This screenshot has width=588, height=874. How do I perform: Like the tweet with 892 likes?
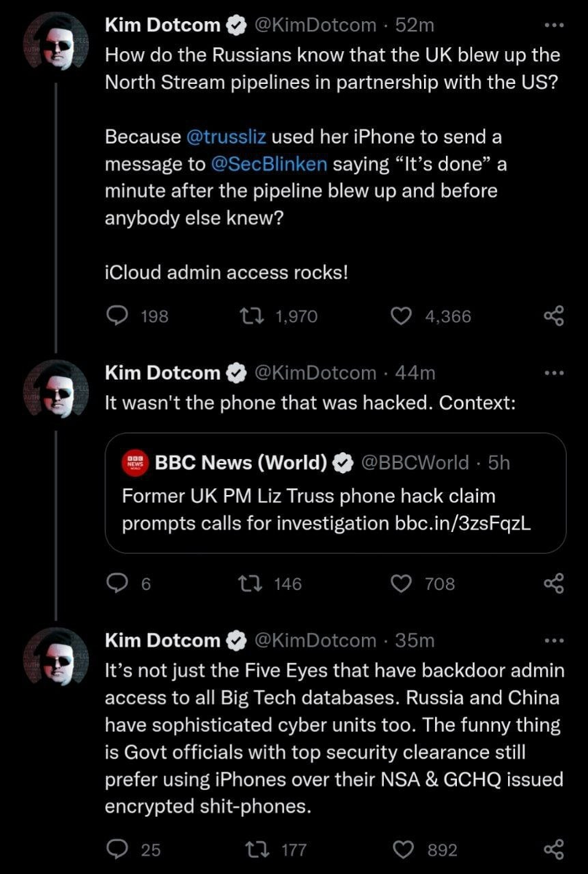pyautogui.click(x=403, y=850)
